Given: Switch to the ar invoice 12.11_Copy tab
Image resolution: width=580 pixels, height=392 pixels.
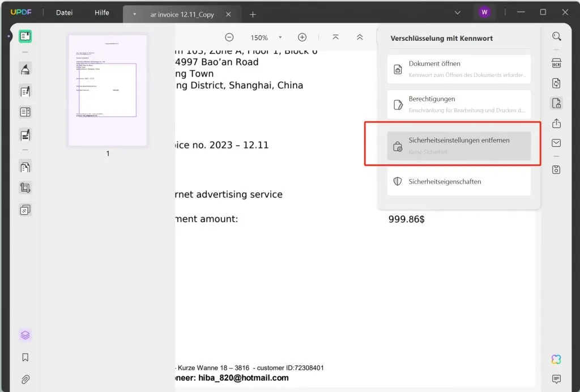Looking at the screenshot, I should tap(182, 14).
